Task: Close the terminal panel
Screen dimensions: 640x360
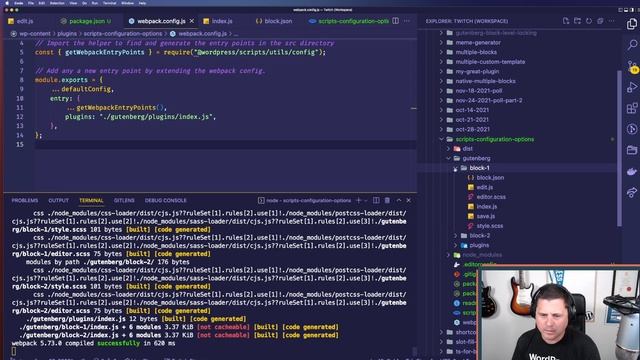Action: [x=409, y=200]
